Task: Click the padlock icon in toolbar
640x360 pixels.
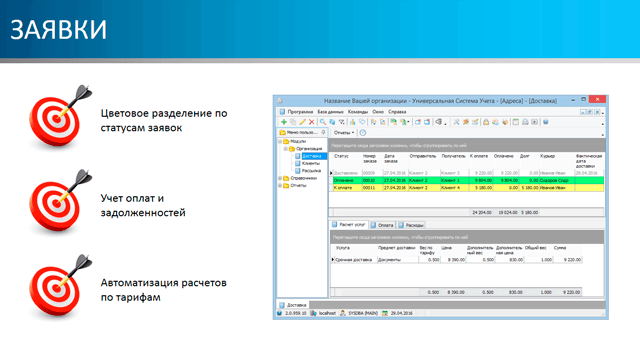Action: (486, 122)
